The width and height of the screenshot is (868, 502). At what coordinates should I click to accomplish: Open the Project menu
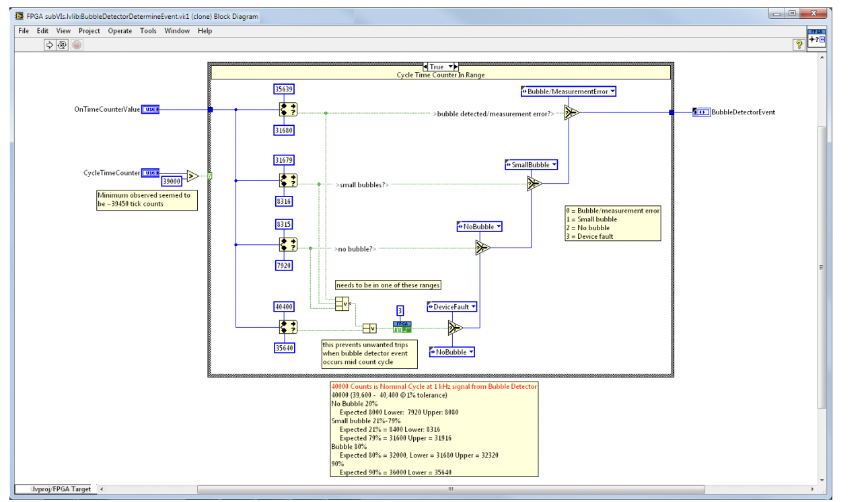coord(89,31)
